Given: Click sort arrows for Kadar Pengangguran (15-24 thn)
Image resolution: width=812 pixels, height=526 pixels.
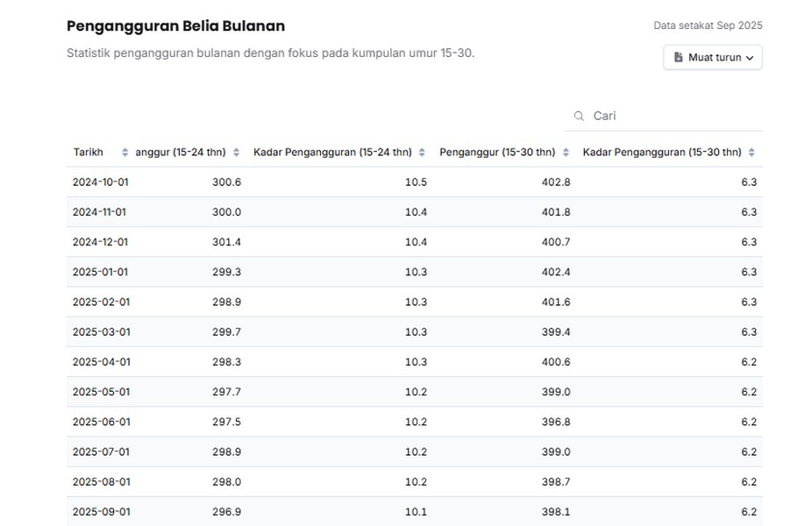Looking at the screenshot, I should pos(422,153).
